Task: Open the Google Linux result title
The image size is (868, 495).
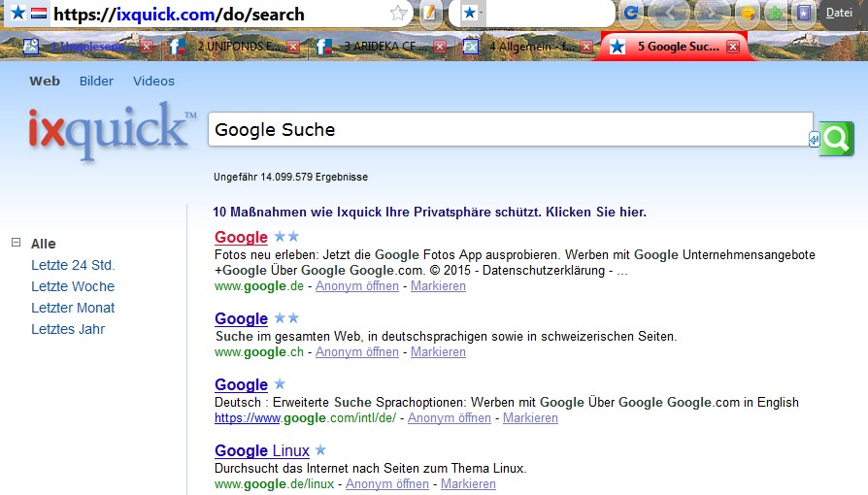Action: point(262,450)
